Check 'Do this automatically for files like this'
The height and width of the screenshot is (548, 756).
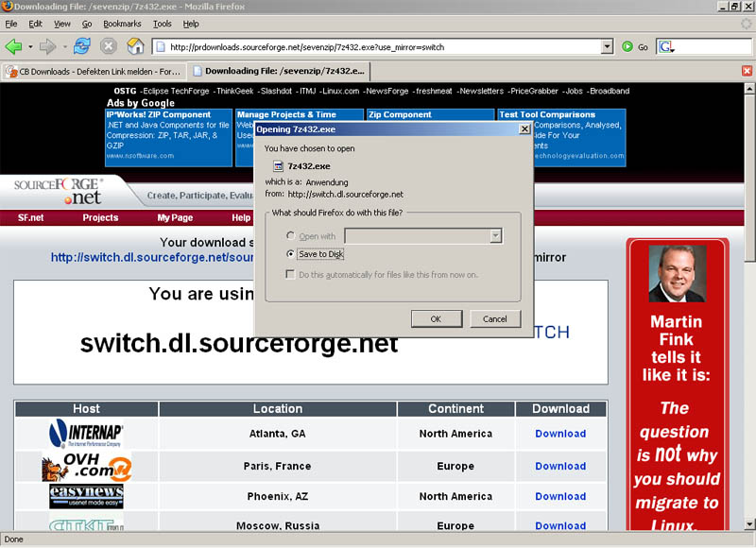[290, 274]
